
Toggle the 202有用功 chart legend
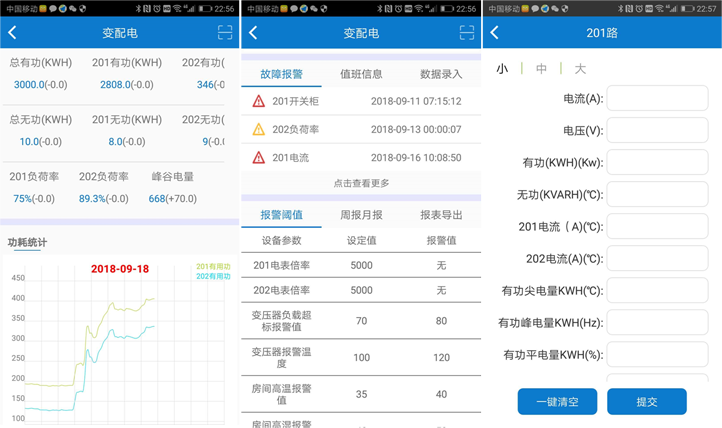[x=213, y=276]
